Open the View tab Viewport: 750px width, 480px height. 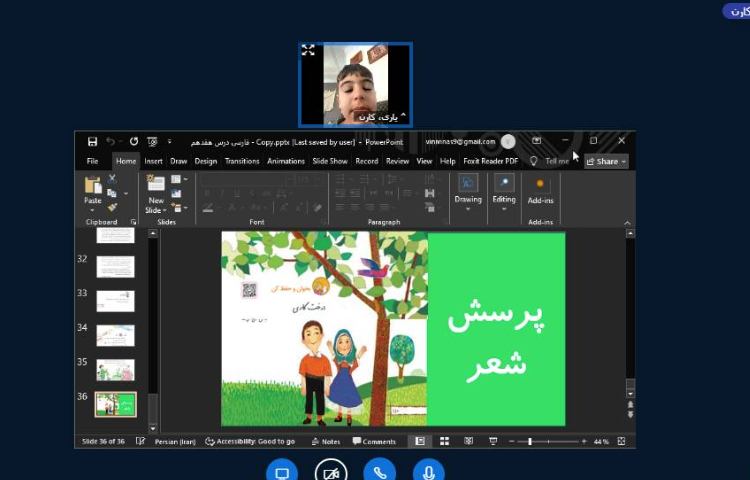point(424,162)
